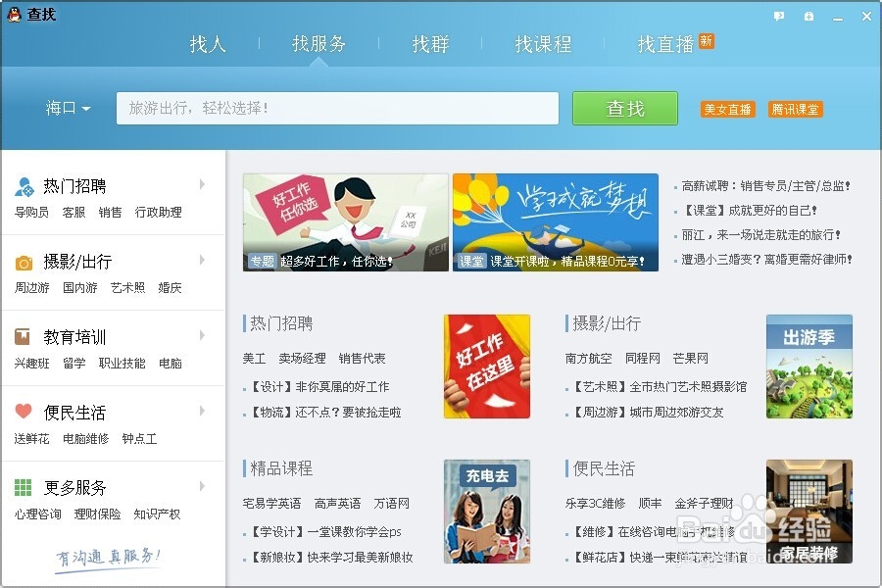Click the orange 腾讯课堂 button

click(x=796, y=109)
